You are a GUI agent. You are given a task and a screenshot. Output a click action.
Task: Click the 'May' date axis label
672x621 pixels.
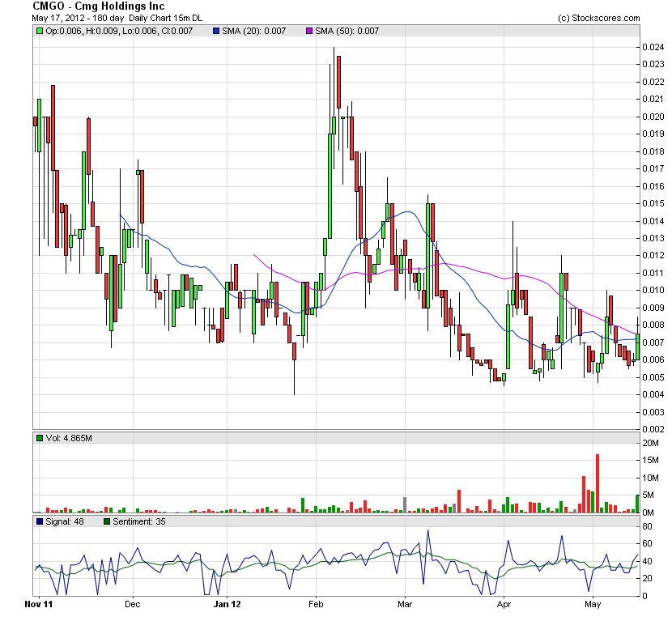pos(593,604)
